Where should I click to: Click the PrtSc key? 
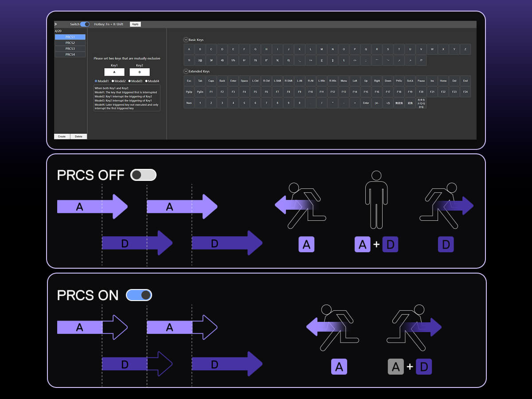[x=399, y=81]
